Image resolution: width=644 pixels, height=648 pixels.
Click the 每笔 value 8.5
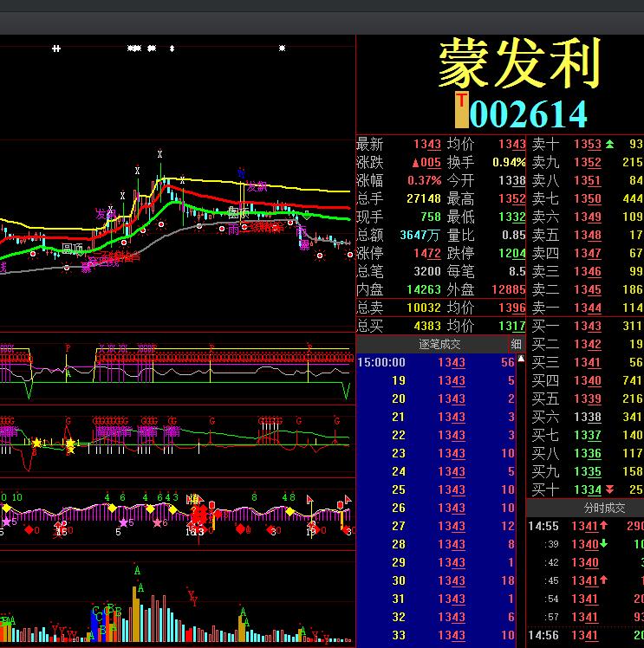click(x=517, y=271)
